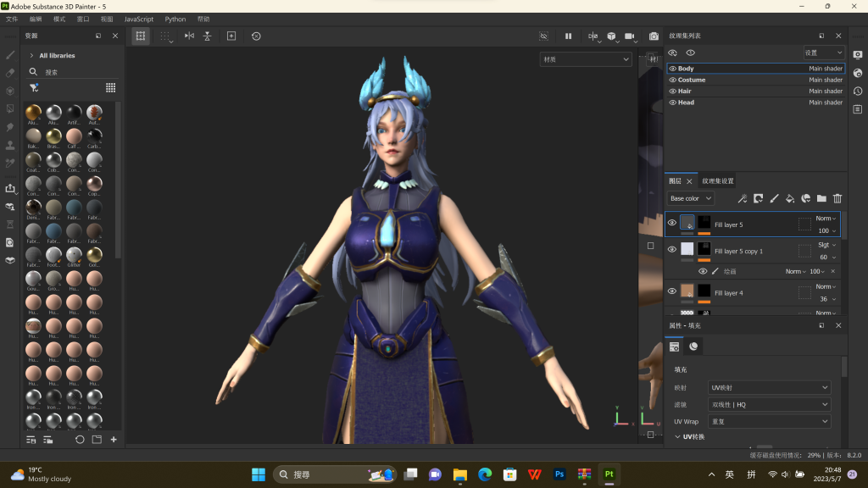Hide the 绘画 paint effect

[x=703, y=271]
